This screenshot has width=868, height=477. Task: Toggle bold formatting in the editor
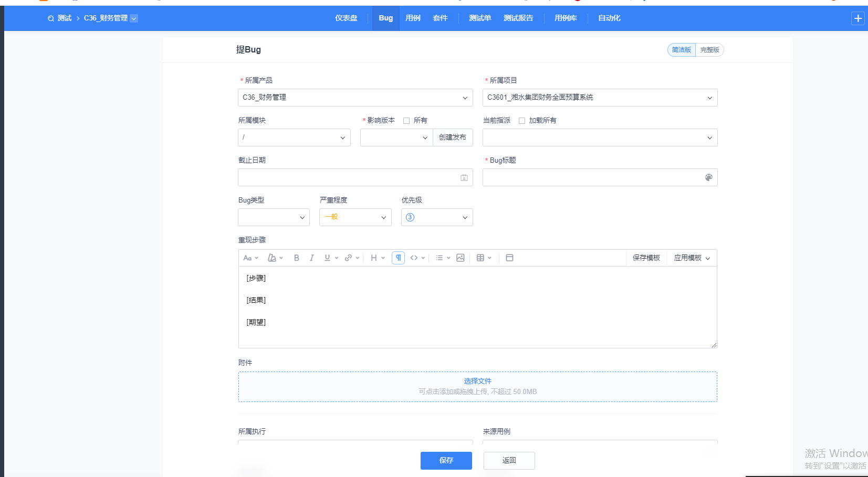(x=297, y=258)
